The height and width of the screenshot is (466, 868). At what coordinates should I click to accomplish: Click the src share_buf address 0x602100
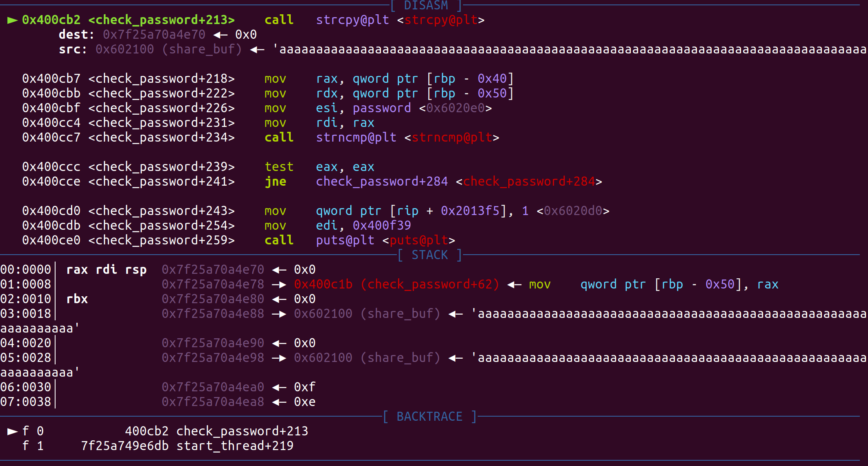[x=125, y=49]
